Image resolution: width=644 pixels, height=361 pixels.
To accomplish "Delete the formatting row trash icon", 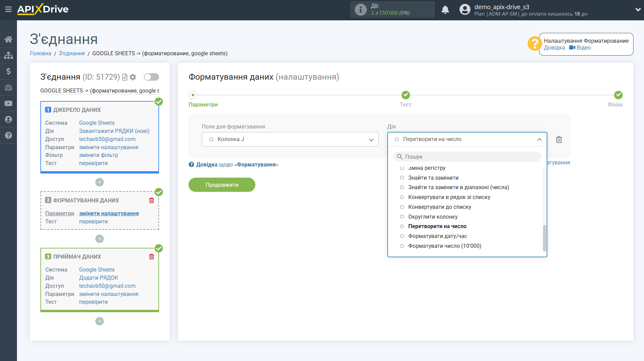I will [559, 139].
